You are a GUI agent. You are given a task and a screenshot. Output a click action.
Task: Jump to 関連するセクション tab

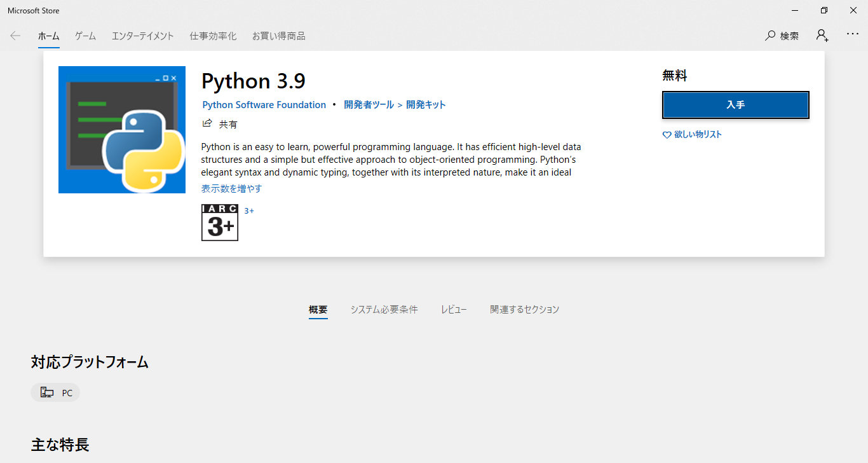525,310
